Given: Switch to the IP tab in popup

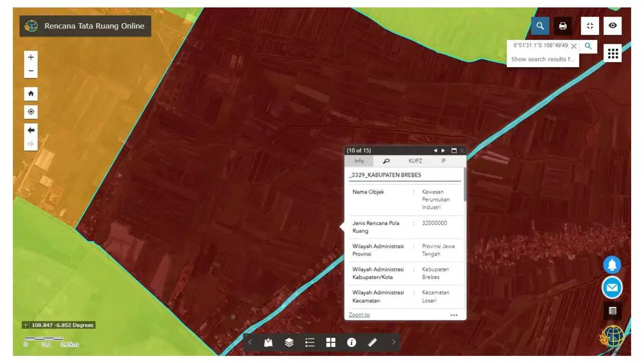Looking at the screenshot, I should (x=444, y=161).
